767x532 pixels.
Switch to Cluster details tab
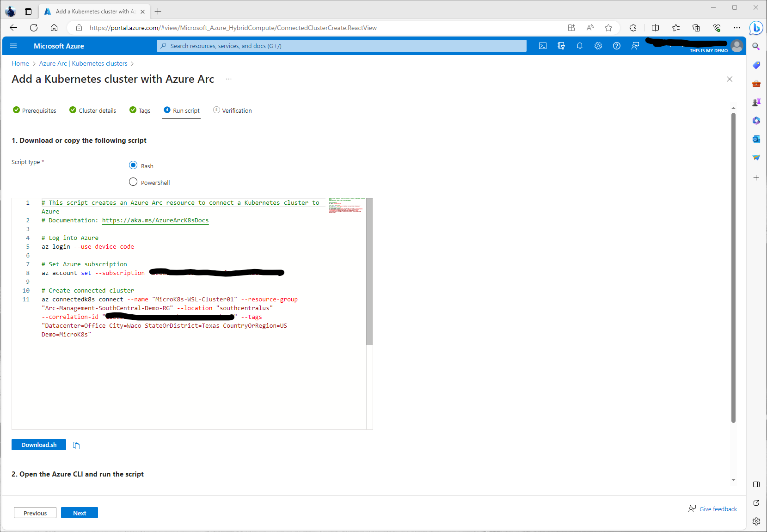(93, 110)
